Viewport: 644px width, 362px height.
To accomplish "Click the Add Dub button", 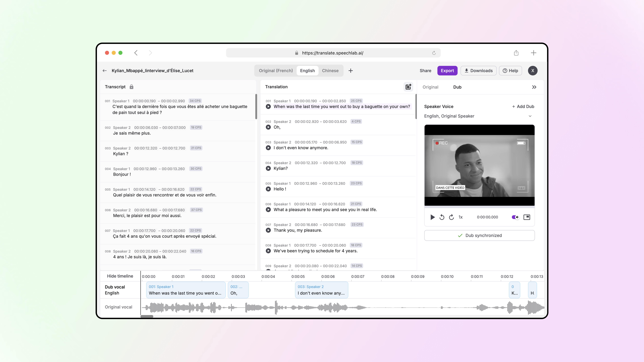I will click(x=523, y=106).
